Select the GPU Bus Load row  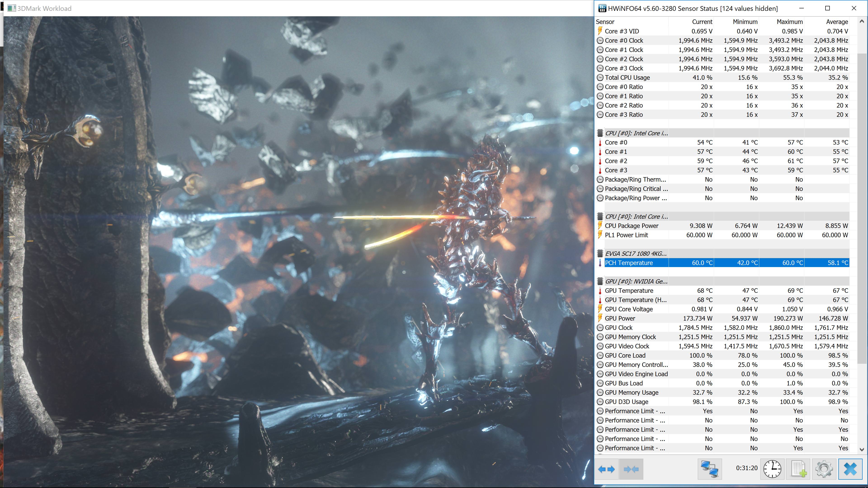coord(722,383)
